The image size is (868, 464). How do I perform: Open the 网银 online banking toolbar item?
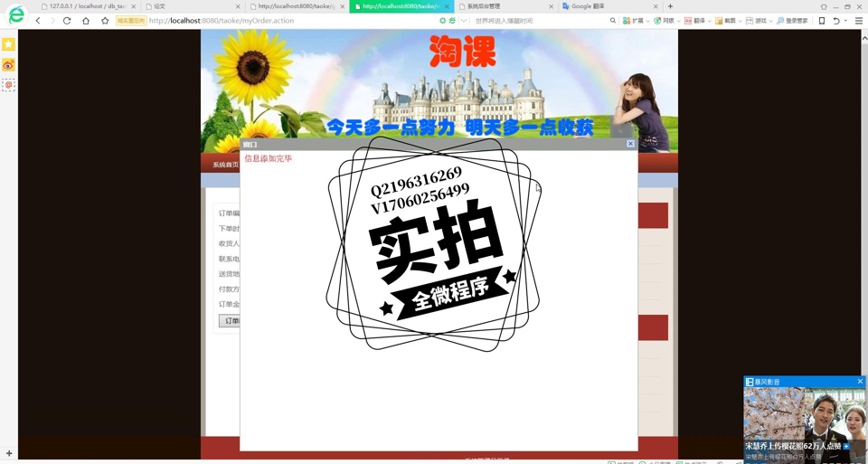(x=665, y=21)
